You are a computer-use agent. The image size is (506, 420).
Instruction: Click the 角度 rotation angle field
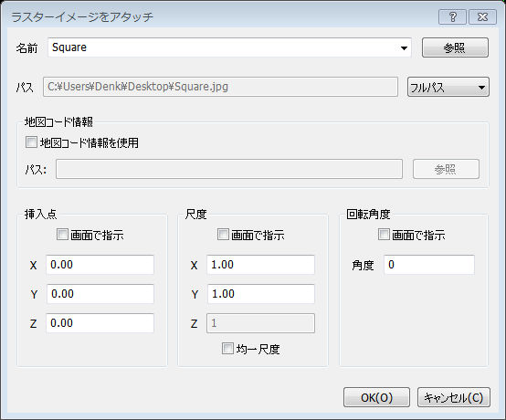(429, 265)
